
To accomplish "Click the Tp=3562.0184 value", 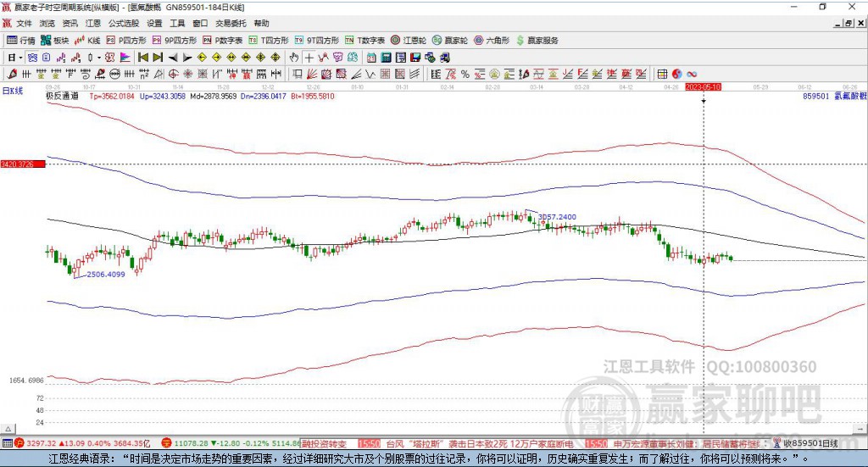I will click(112, 97).
